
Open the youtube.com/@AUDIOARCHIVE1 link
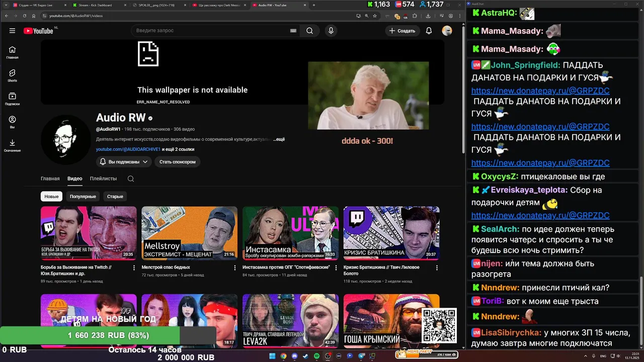tap(128, 149)
